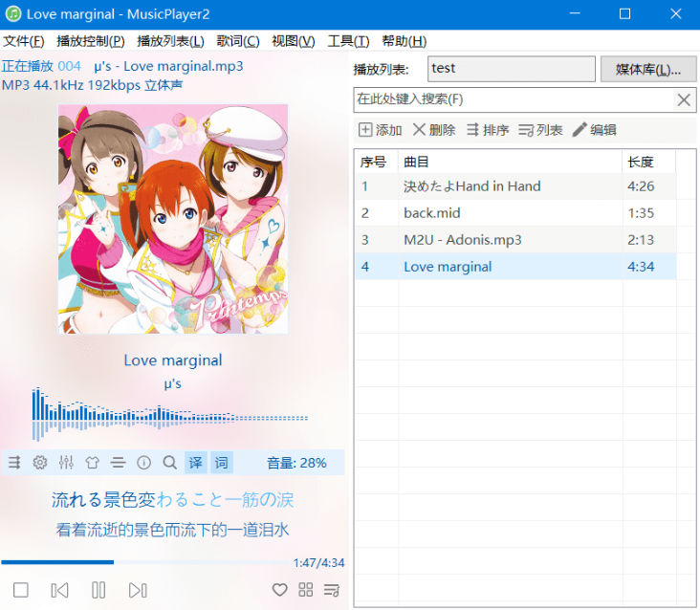Click the 序号 column header
This screenshot has height=610, width=700.
pyautogui.click(x=377, y=162)
